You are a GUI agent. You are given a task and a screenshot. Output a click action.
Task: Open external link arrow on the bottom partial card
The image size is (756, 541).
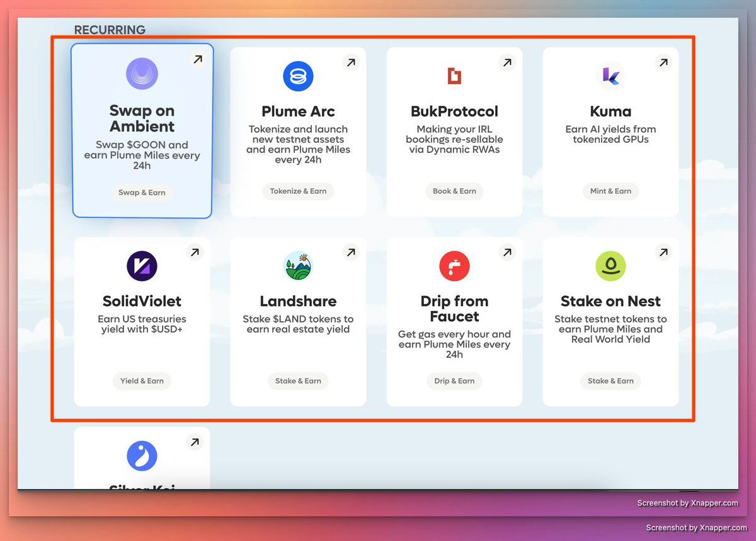195,441
